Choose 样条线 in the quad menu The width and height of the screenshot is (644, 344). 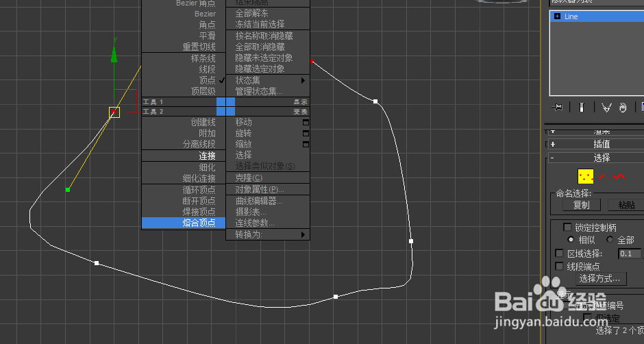point(184,58)
